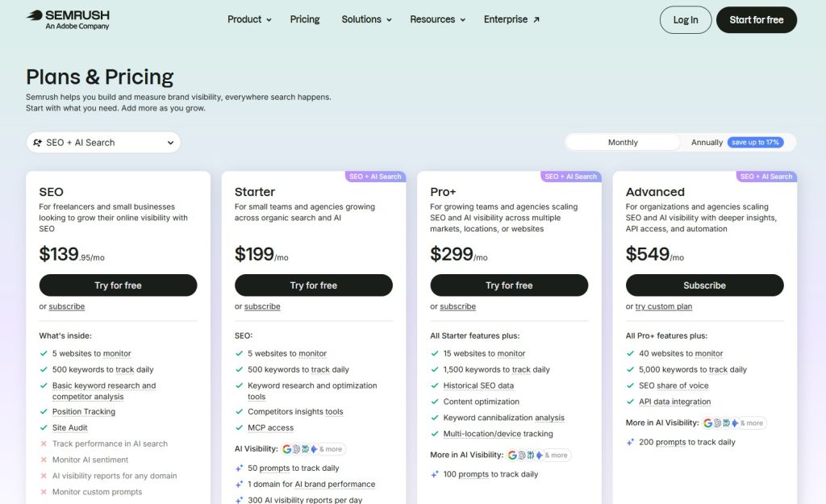826x504 pixels.
Task: Try the Pro+ plan for free
Action: 509,285
